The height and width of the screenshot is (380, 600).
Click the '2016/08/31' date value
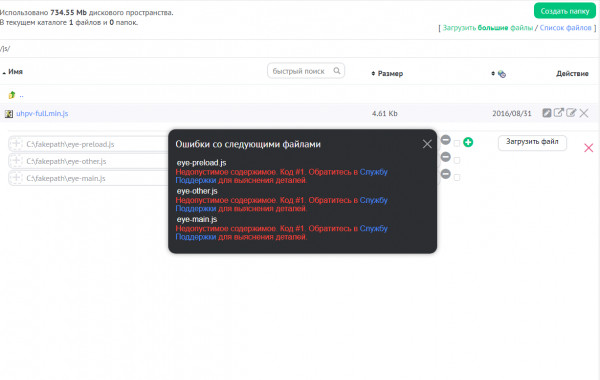coord(512,113)
